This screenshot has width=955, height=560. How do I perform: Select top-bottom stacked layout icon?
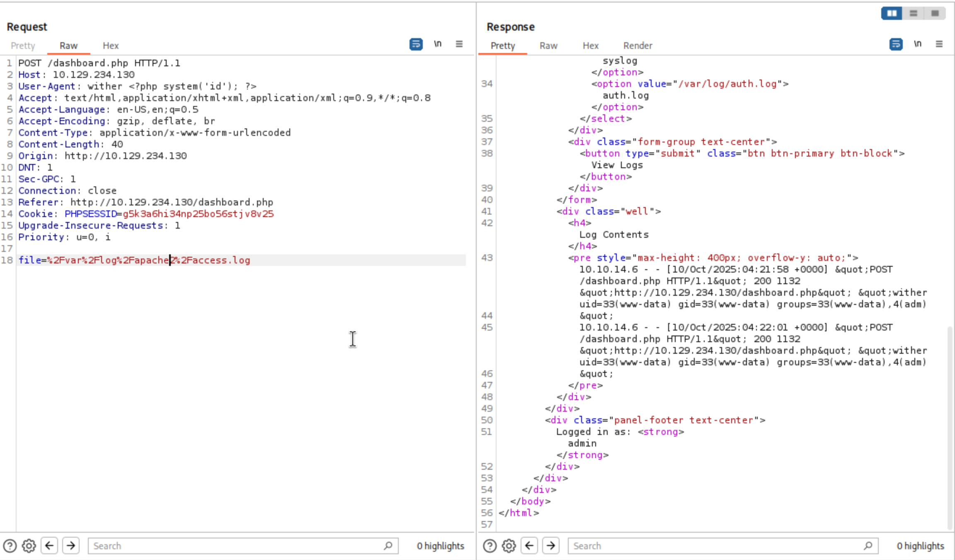[914, 13]
